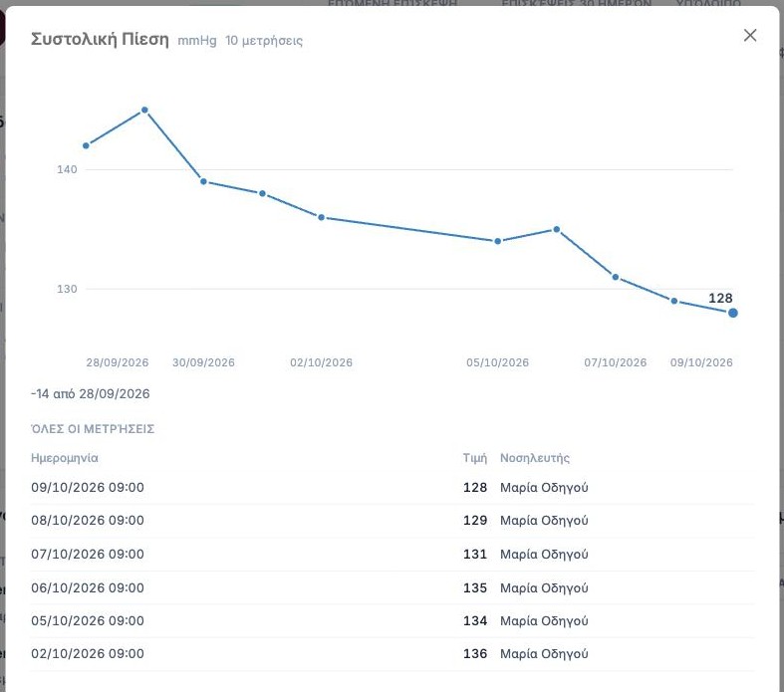Select the data point at 07/10/2026
Viewport: 784px width, 692px height.
616,277
